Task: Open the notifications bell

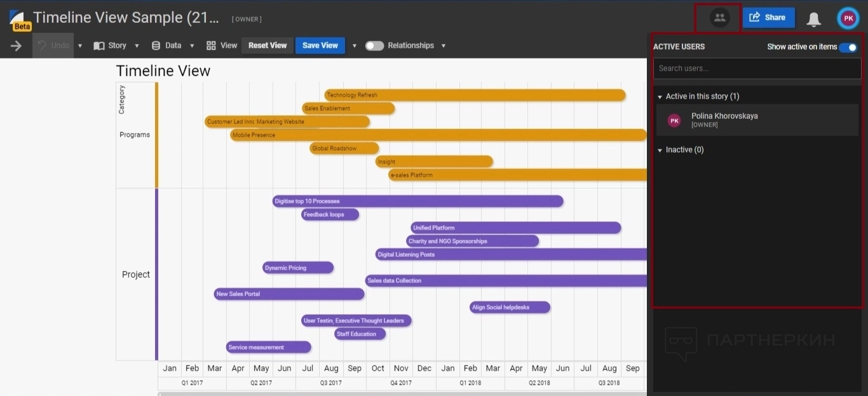Action: (814, 19)
